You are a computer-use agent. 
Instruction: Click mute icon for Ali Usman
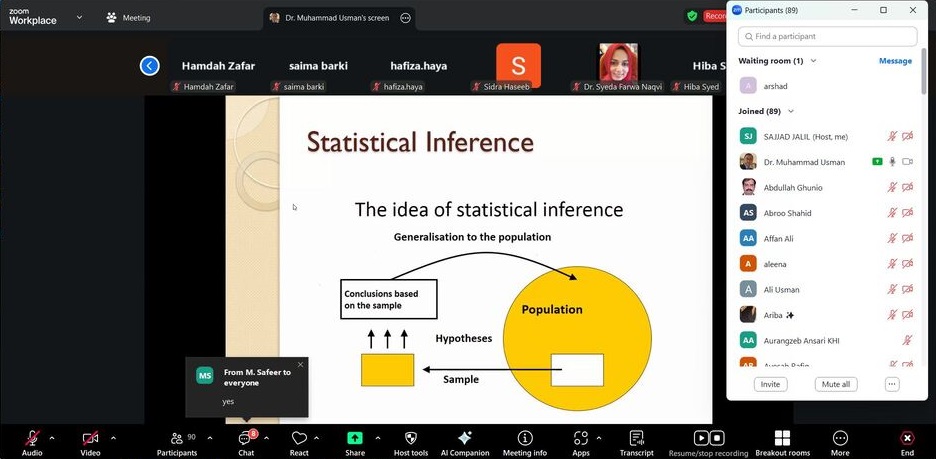892,289
